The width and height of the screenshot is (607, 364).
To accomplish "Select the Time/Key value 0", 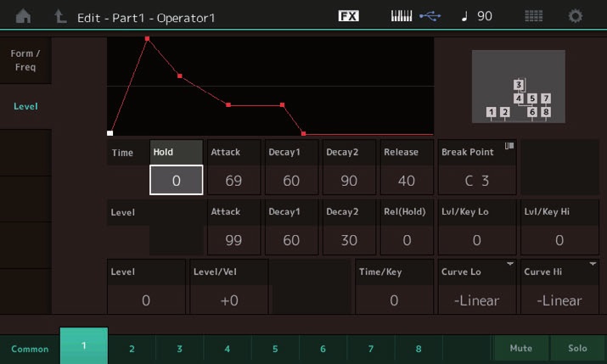I will [x=394, y=300].
